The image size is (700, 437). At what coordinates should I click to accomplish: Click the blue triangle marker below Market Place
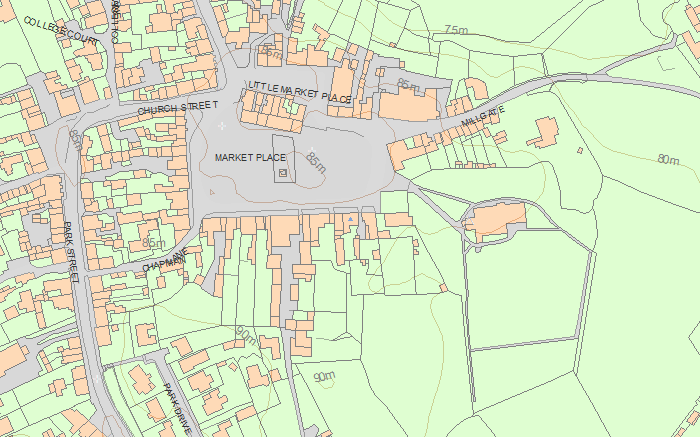(351, 219)
